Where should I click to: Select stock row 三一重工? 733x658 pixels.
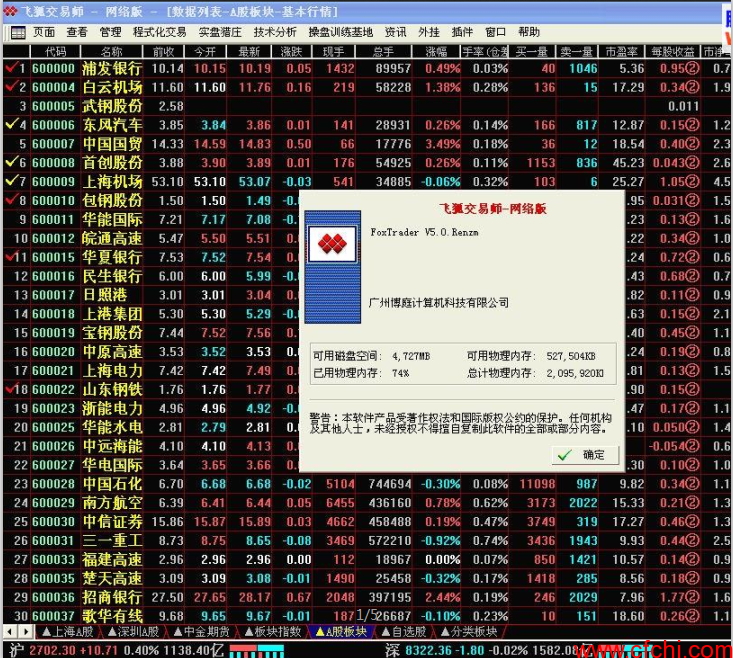pyautogui.click(x=366, y=540)
